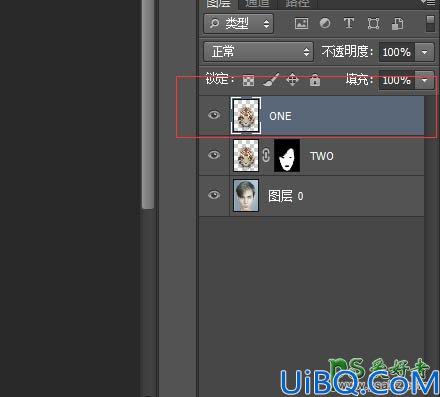Select the TWO layer thumbnail
This screenshot has width=440, height=397.
pyautogui.click(x=246, y=156)
